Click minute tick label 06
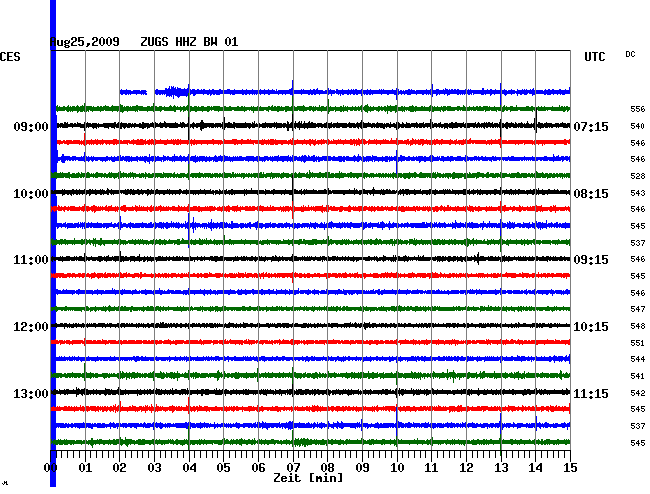Viewport: 650px width, 494px height. coord(258,468)
